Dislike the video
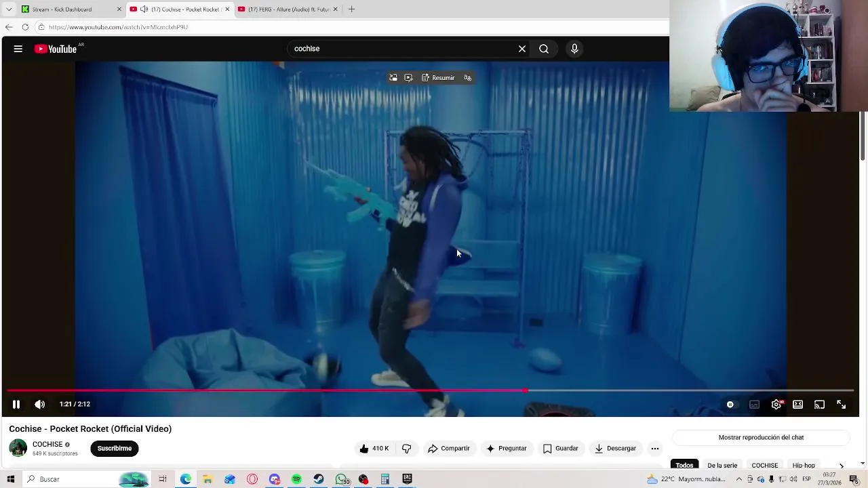Image resolution: width=868 pixels, height=488 pixels. point(406,449)
